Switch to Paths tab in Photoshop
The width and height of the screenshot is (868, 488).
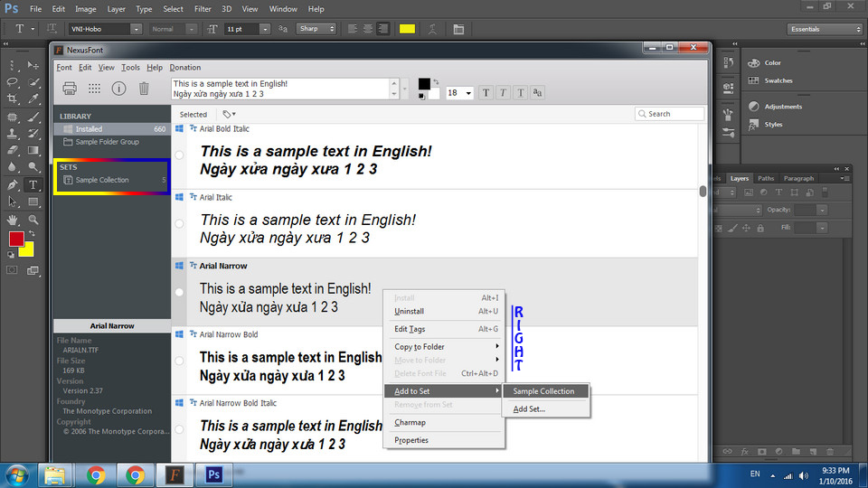tap(766, 178)
